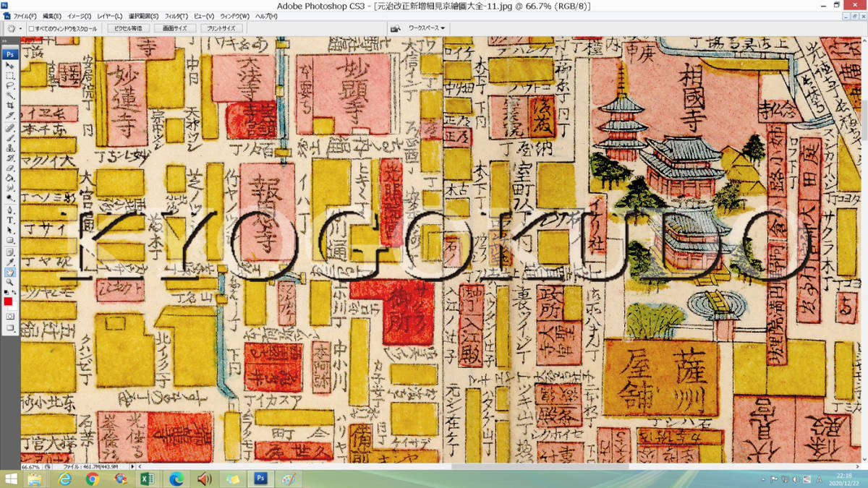Select the Crop tool

(x=9, y=105)
